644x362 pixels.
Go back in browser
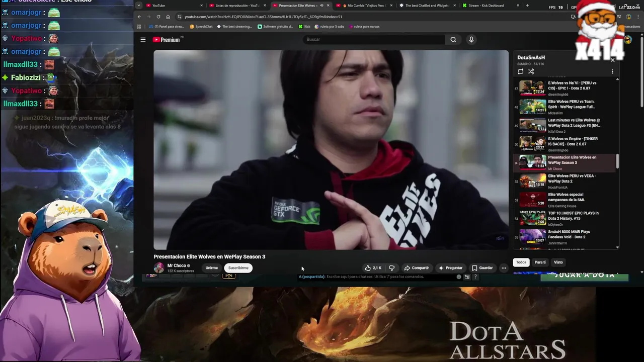139,17
